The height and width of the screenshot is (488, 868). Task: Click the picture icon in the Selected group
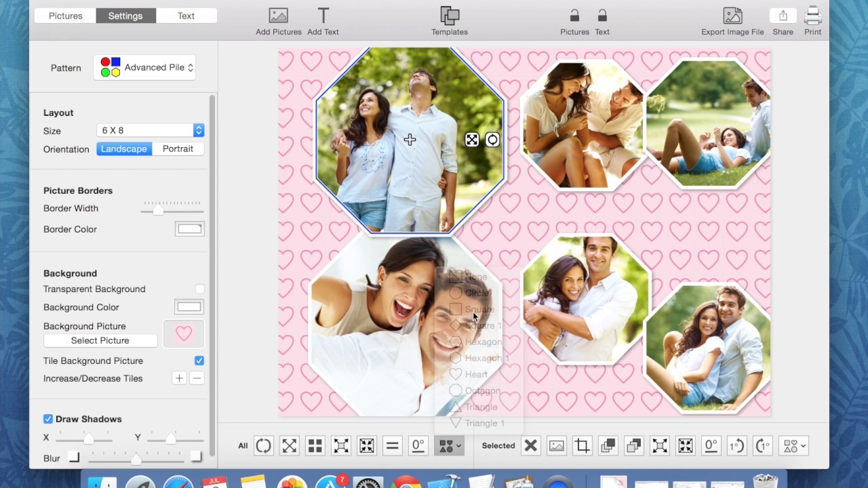tap(556, 445)
